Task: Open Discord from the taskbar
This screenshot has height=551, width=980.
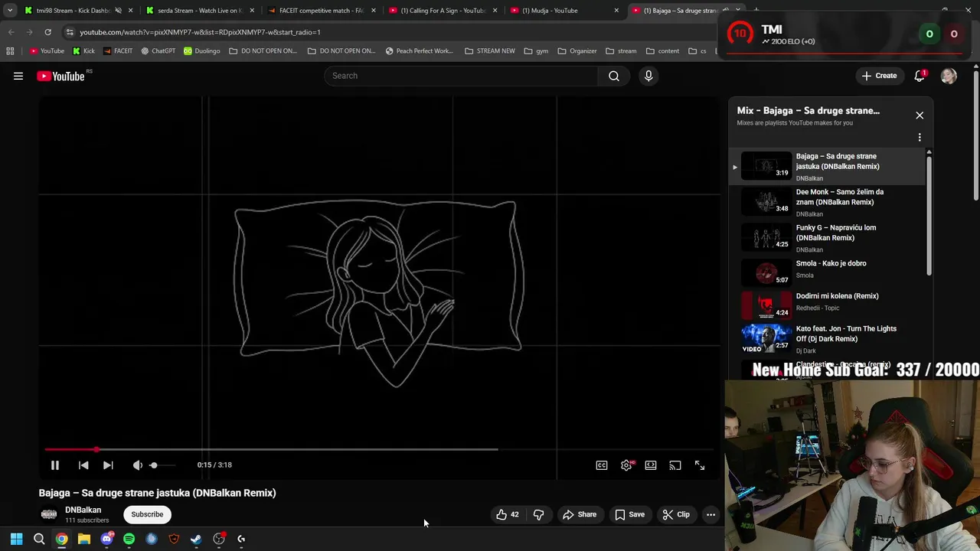Action: 106,539
